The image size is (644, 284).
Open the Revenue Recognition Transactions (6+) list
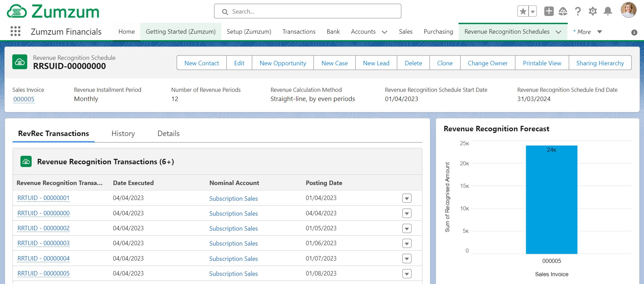106,162
